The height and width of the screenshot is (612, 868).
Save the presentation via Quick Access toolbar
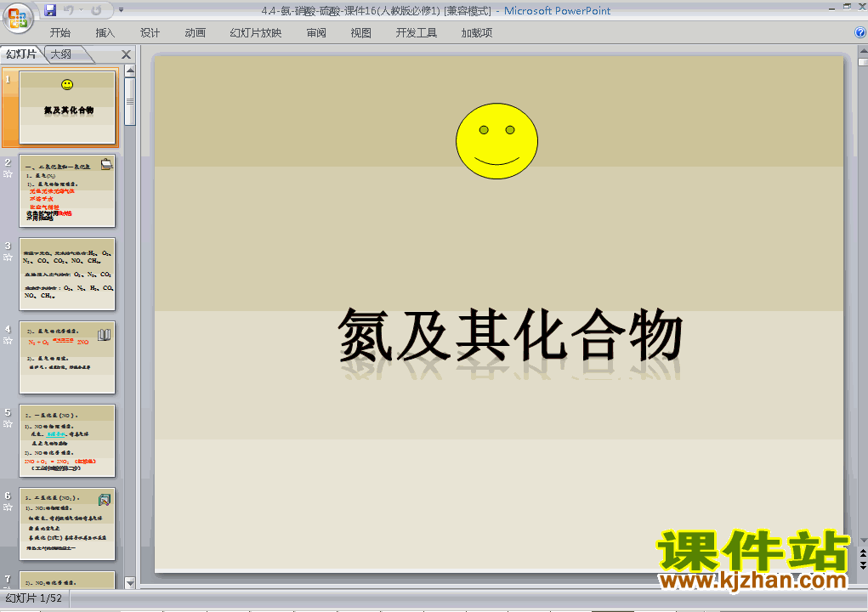pos(50,10)
